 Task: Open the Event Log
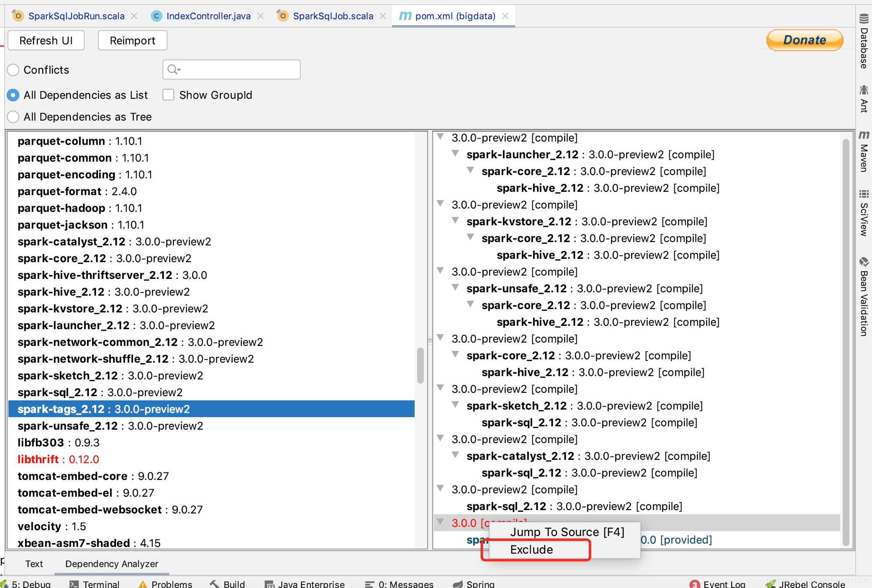(717, 584)
